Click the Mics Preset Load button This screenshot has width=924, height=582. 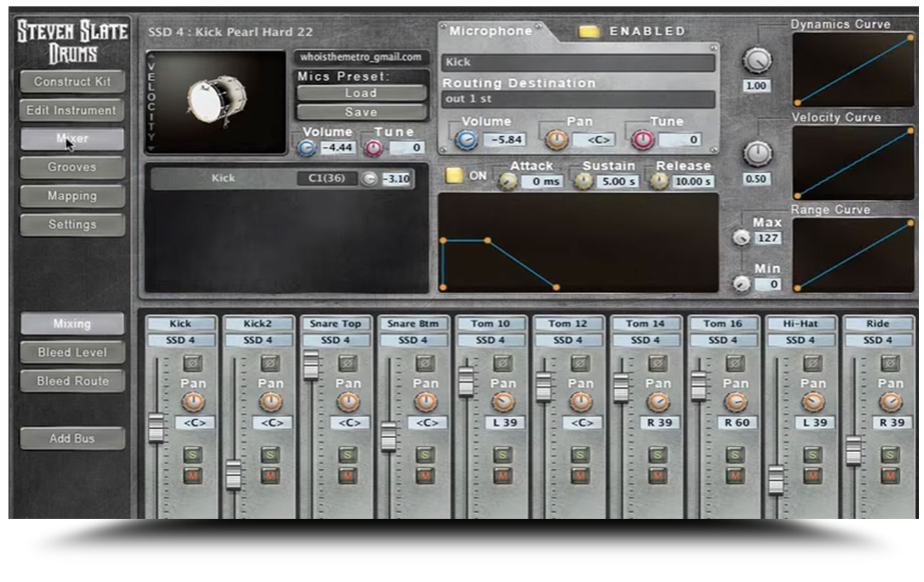pos(362,93)
